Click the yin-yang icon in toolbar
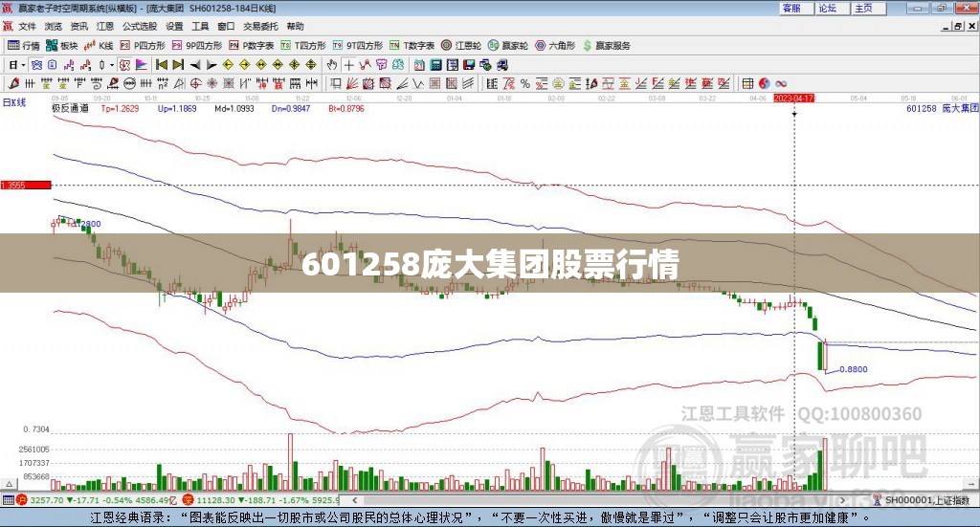This screenshot has height=527, width=980. click(x=764, y=83)
